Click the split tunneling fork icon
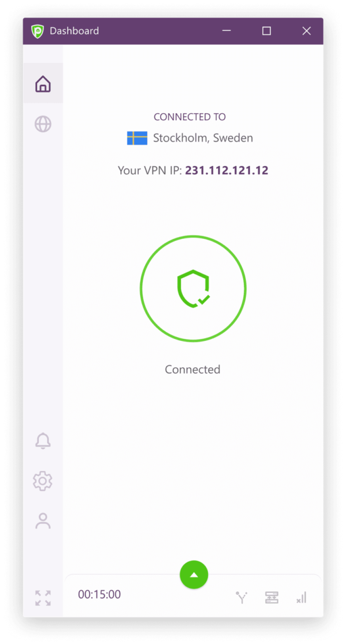345x644 pixels. pyautogui.click(x=241, y=597)
